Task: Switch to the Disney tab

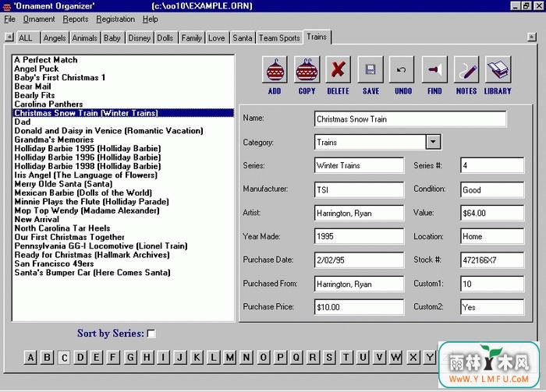Action: (140, 38)
